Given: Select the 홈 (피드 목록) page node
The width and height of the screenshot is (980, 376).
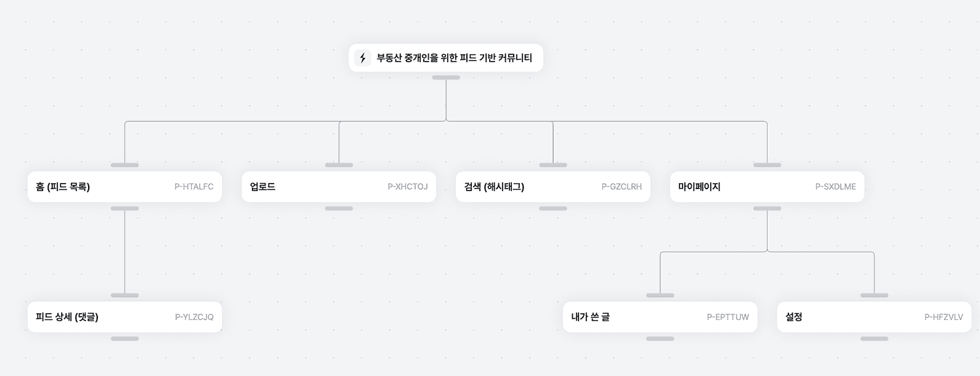Looking at the screenshot, I should coord(124,187).
